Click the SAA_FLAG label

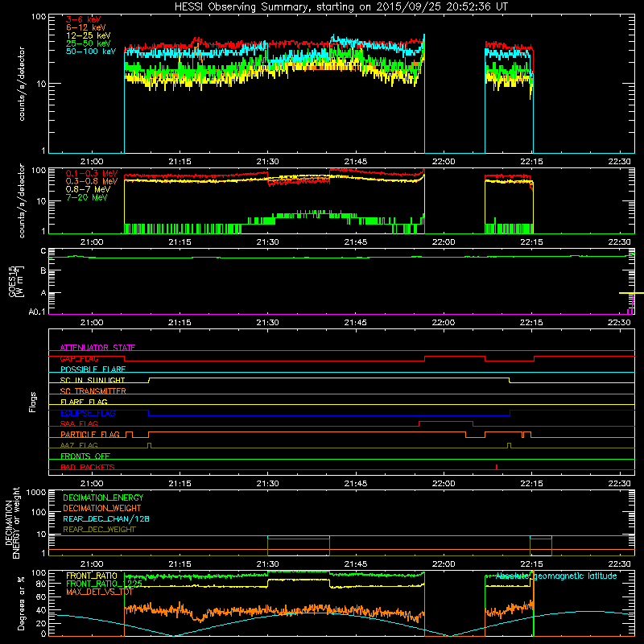tap(79, 423)
